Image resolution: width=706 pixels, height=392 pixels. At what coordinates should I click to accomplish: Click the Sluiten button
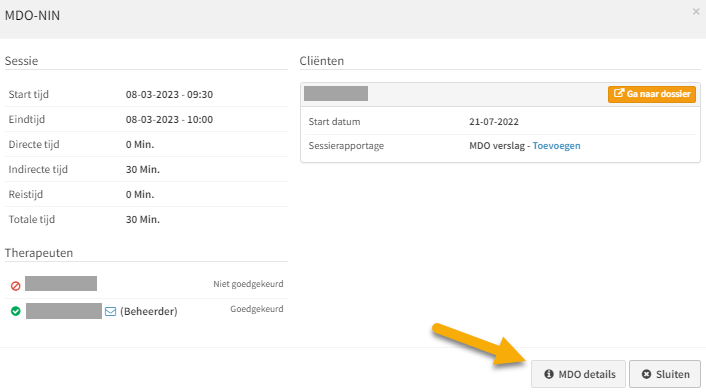click(x=665, y=374)
